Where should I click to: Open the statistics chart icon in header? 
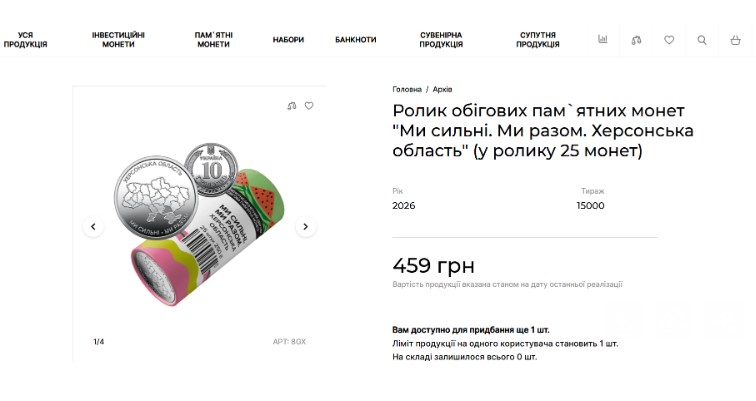(603, 40)
